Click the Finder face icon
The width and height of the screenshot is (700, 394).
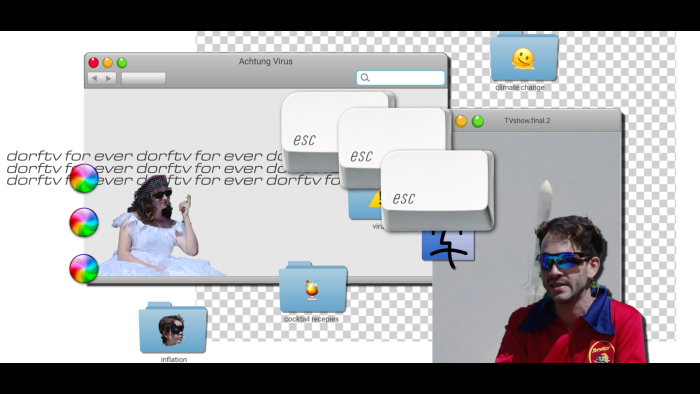448,246
